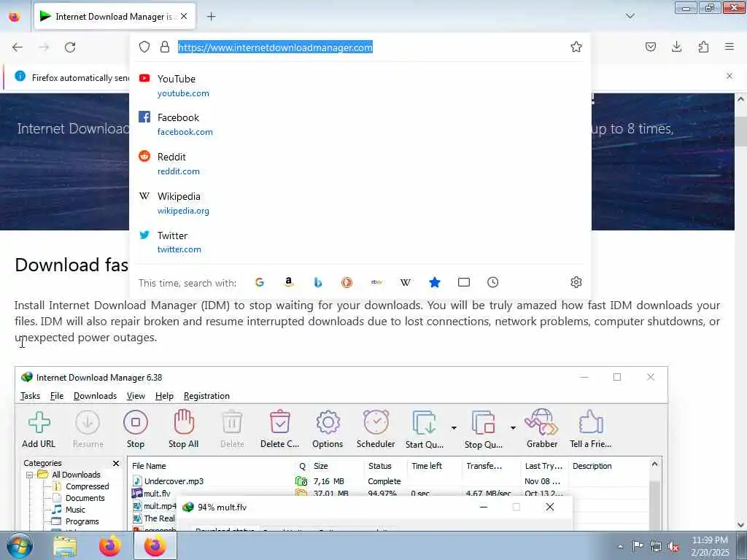Click the Stop All hand icon
The width and height of the screenshot is (747, 560).
click(183, 422)
